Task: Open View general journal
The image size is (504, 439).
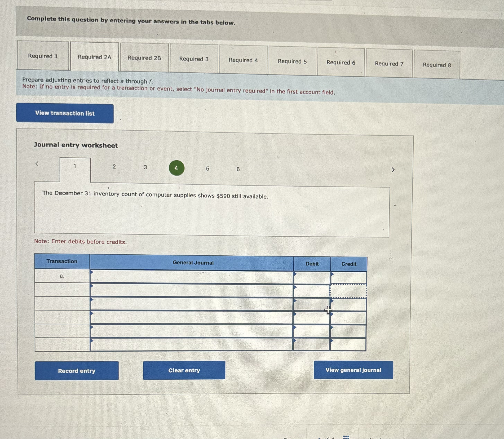Action: tap(353, 370)
